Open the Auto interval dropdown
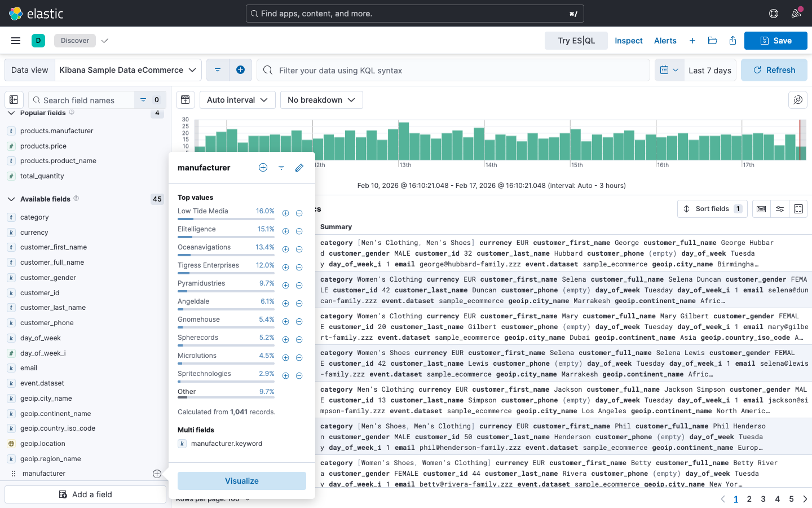This screenshot has height=508, width=812. tap(237, 100)
